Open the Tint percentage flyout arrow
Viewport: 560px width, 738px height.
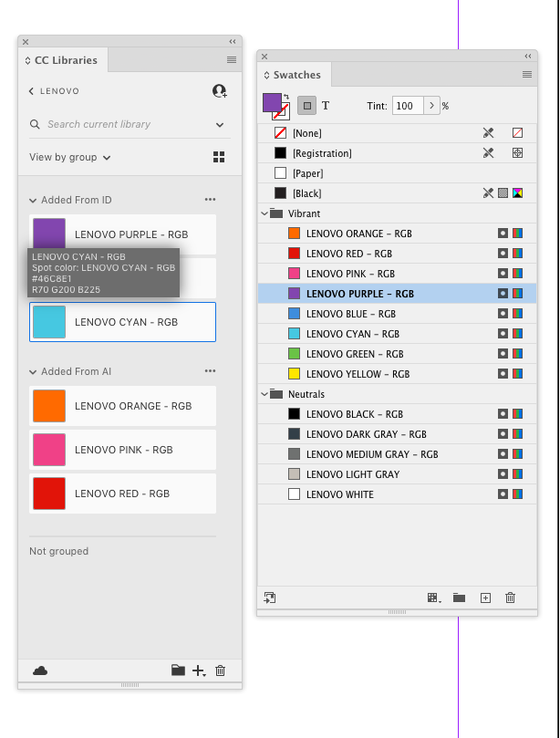(x=432, y=106)
